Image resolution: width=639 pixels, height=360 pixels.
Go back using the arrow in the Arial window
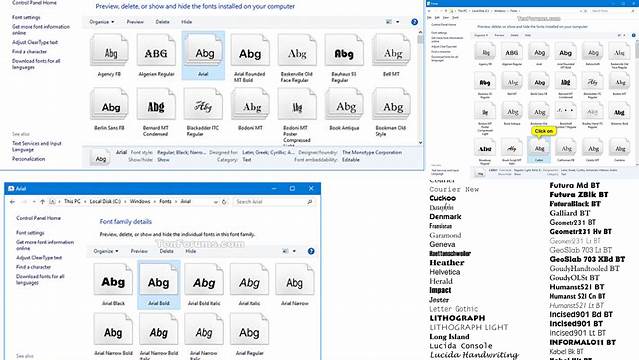13,202
